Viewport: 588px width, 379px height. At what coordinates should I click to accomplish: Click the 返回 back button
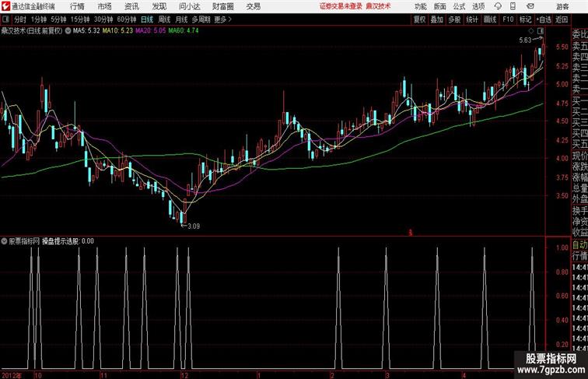point(562,19)
